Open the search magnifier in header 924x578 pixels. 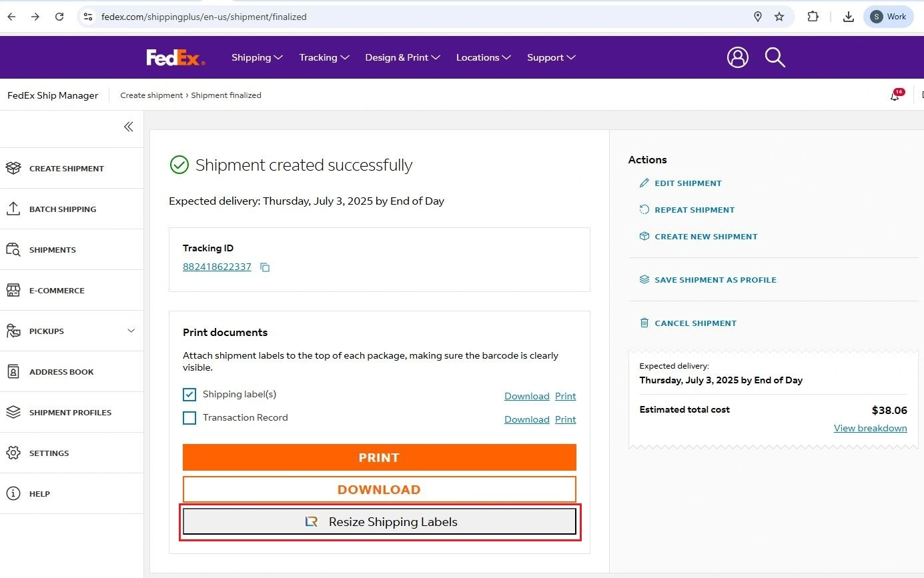pyautogui.click(x=775, y=57)
